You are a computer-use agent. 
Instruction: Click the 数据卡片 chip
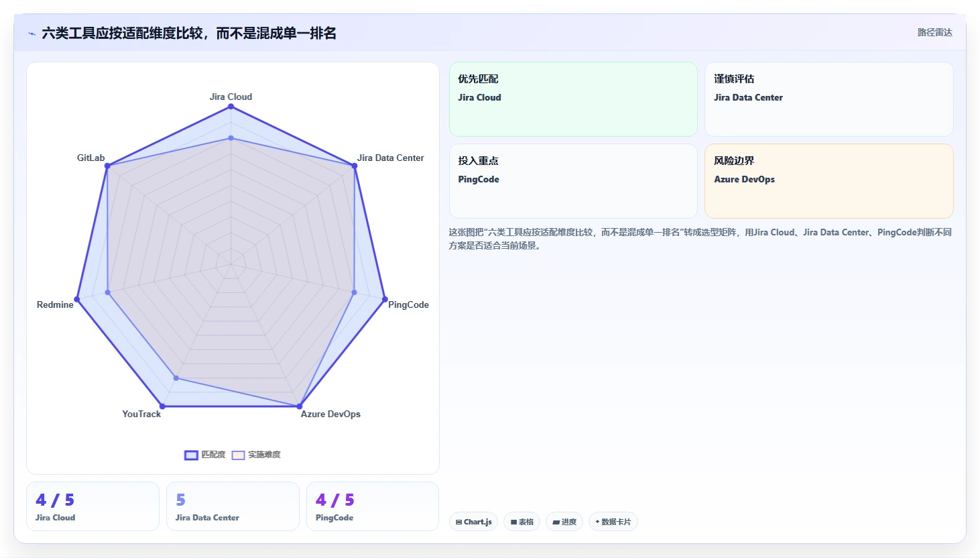pos(613,522)
